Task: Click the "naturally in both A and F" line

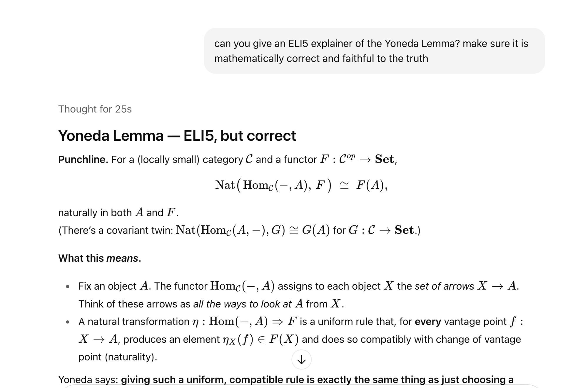Action: [x=118, y=212]
